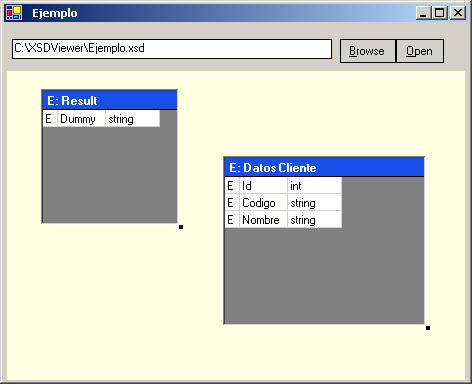Click the resize handle of the Result box

pos(181,227)
